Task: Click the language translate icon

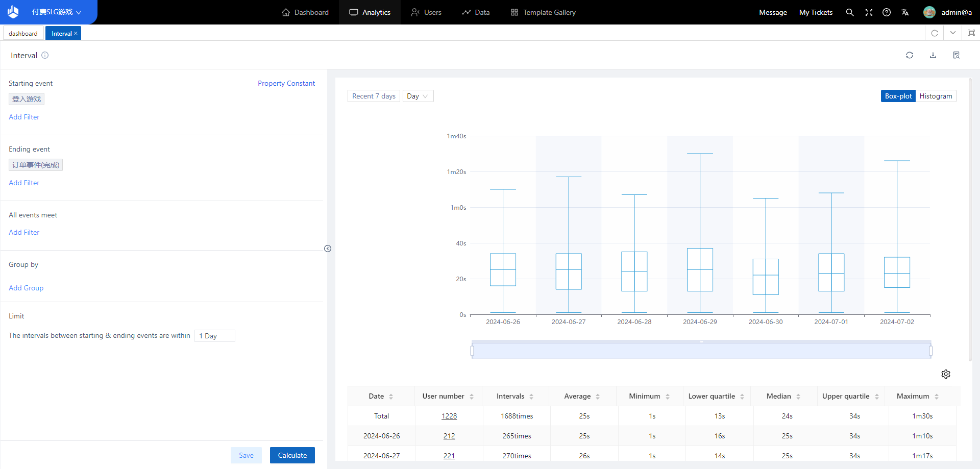Action: [905, 12]
